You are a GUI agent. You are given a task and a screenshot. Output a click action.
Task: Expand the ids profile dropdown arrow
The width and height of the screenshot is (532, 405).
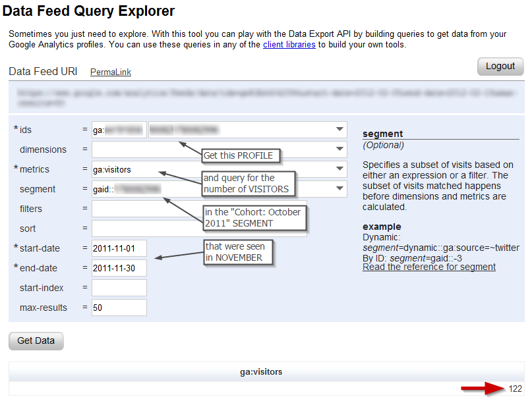[340, 130]
